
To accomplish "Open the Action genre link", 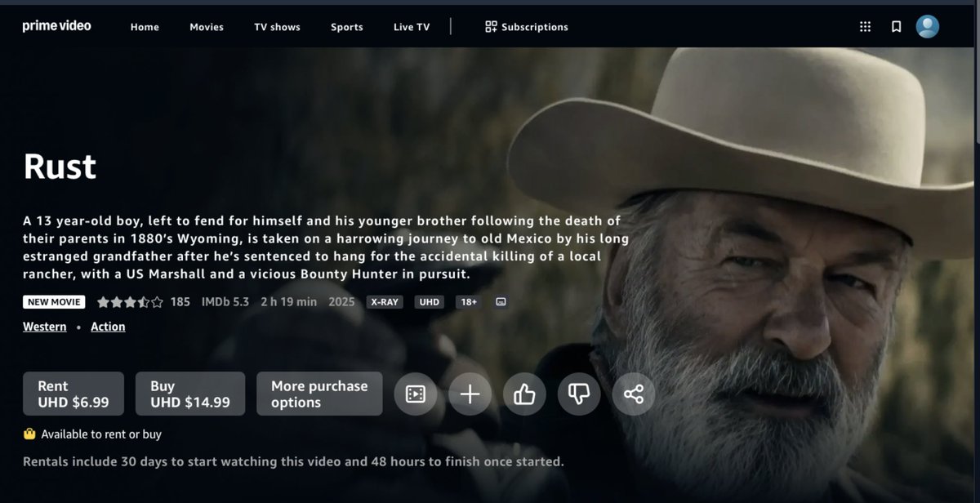I will 108,327.
